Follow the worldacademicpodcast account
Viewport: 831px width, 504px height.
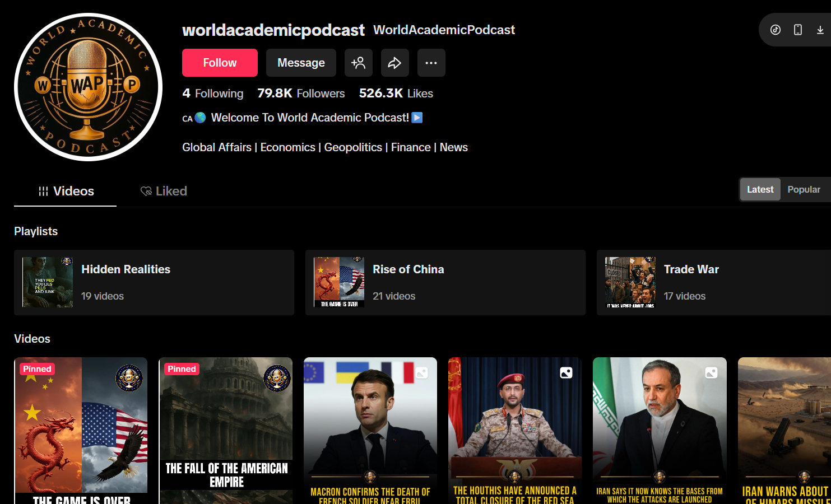coord(220,63)
